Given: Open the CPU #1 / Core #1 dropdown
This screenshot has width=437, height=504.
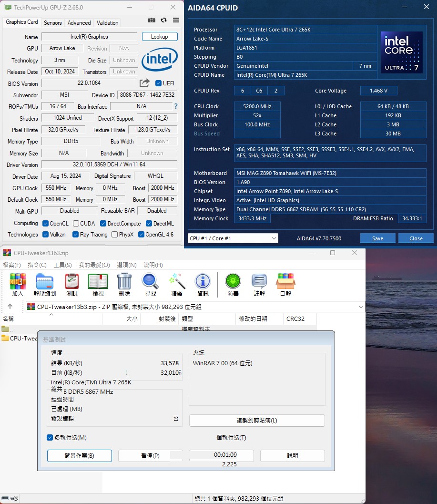Looking at the screenshot, I should pyautogui.click(x=233, y=238).
